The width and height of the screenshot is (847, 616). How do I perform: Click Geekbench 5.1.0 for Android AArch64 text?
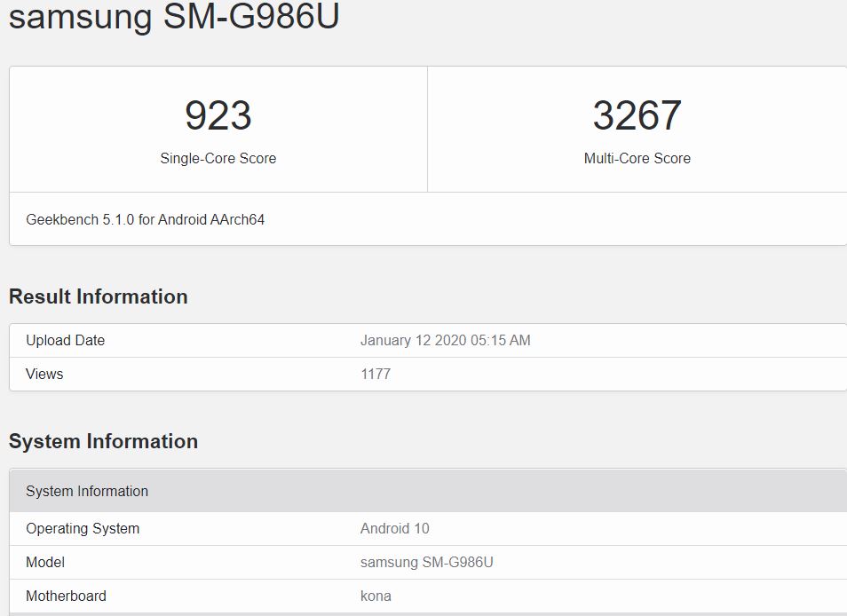146,220
